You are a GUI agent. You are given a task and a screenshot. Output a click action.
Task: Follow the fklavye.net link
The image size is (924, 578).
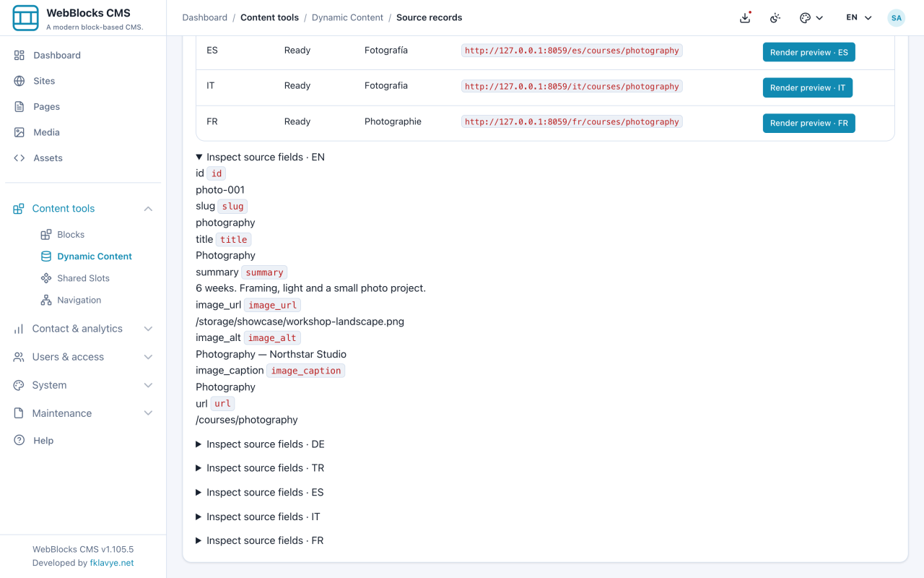[112, 563]
